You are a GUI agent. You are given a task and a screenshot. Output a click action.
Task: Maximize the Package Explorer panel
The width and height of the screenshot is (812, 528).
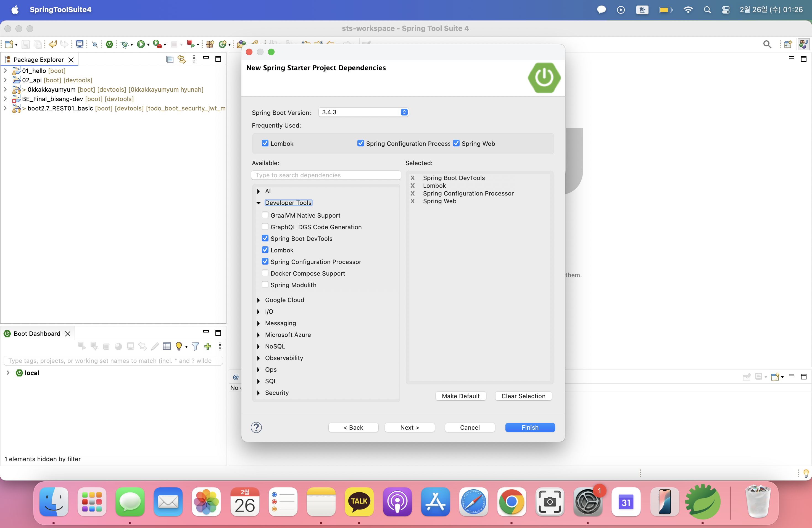coord(218,59)
